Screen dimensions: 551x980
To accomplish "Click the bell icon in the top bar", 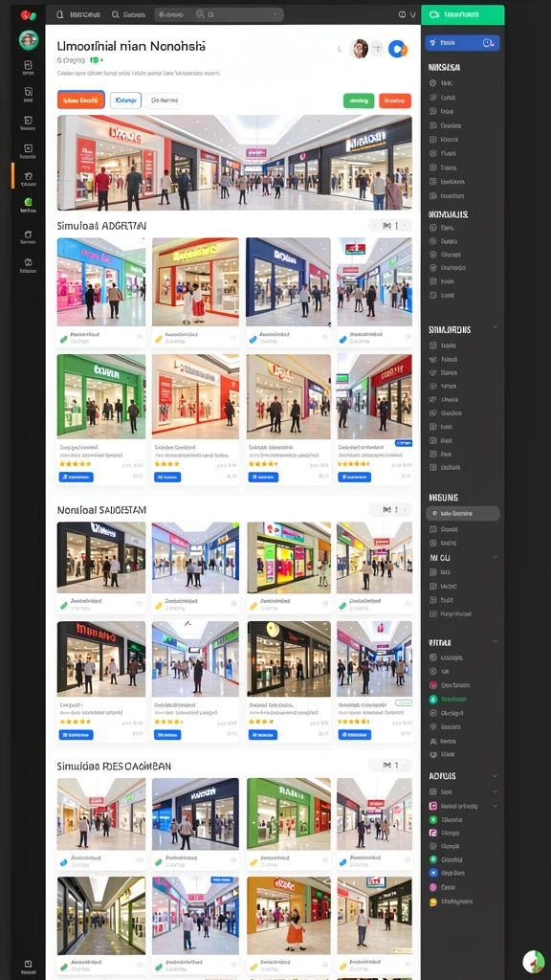I will click(x=60, y=13).
